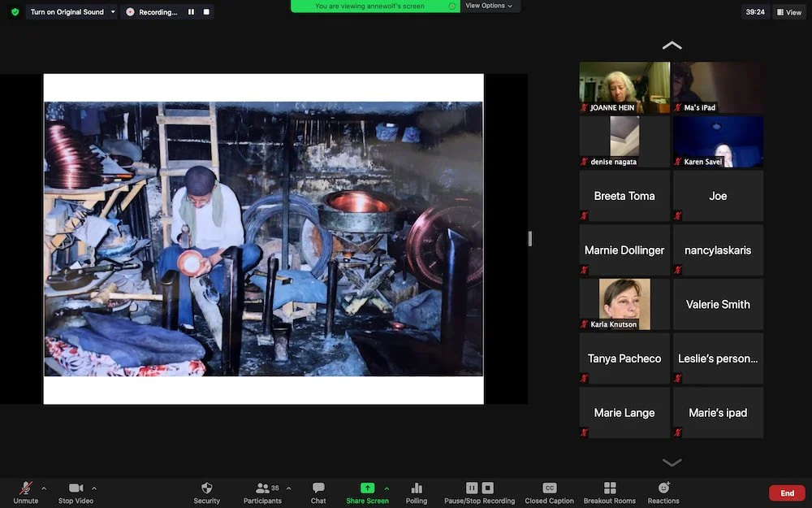The width and height of the screenshot is (812, 508).
Task: Open Breakout Rooms
Action: click(x=610, y=493)
